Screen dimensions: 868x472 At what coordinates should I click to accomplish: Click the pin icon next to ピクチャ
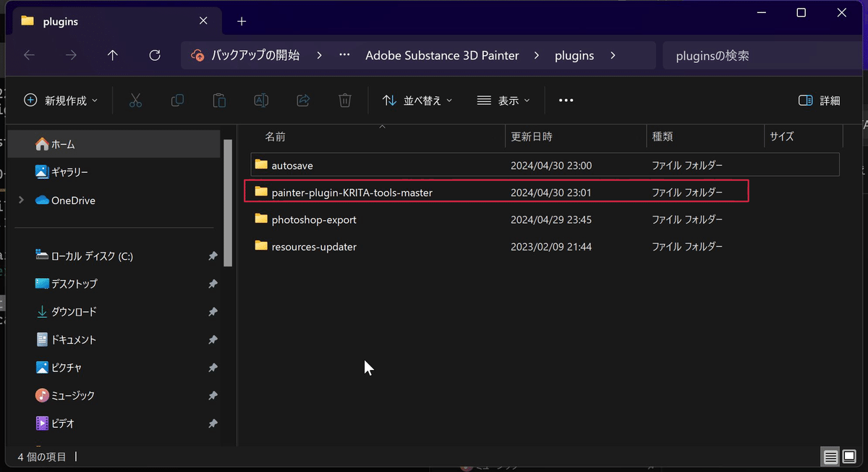(x=213, y=368)
